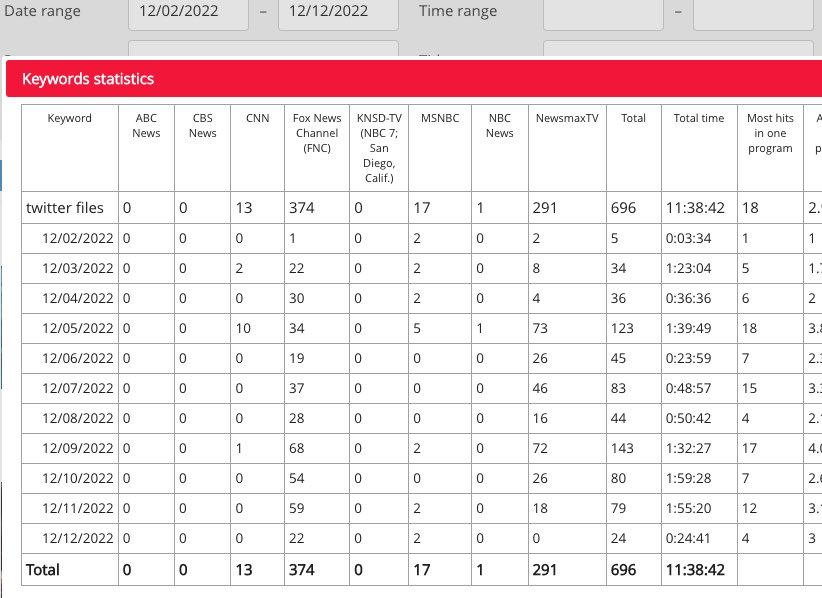The height and width of the screenshot is (598, 822).
Task: Focus the first Time range input box
Action: 602,12
